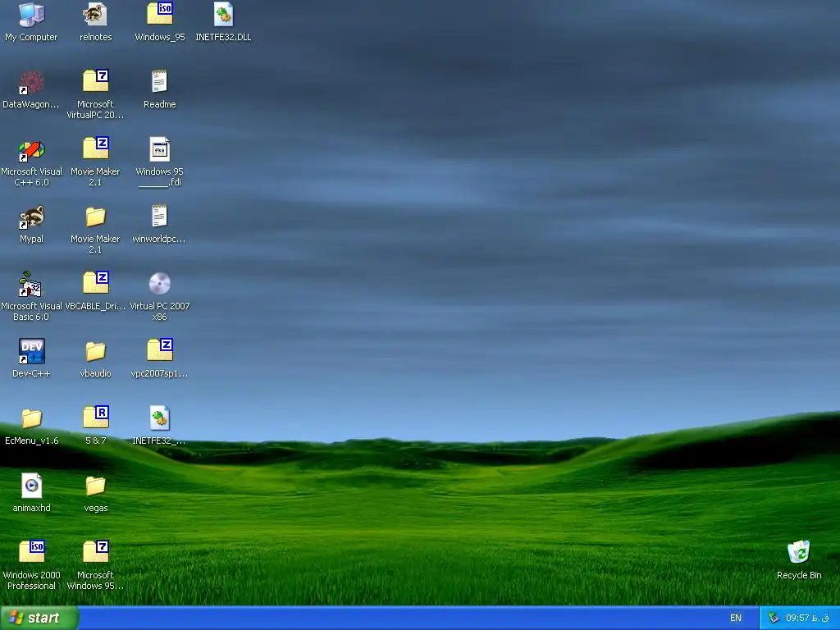Select the vpc2007sp1 zip archive icon

160,351
